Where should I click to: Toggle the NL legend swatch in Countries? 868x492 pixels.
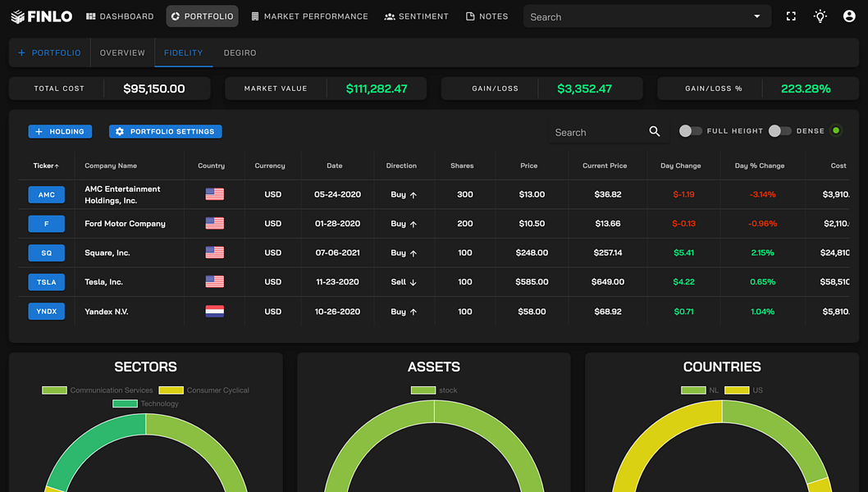(693, 390)
